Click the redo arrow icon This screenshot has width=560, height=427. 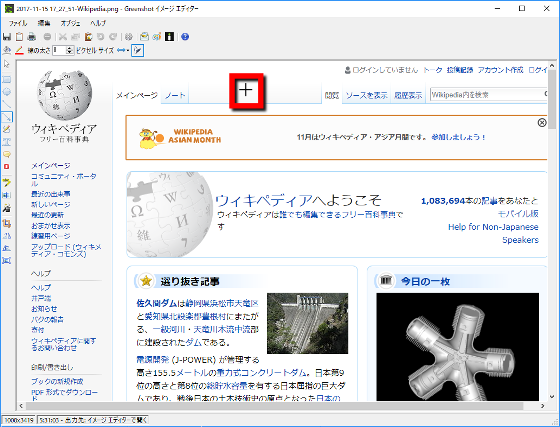coord(113,36)
